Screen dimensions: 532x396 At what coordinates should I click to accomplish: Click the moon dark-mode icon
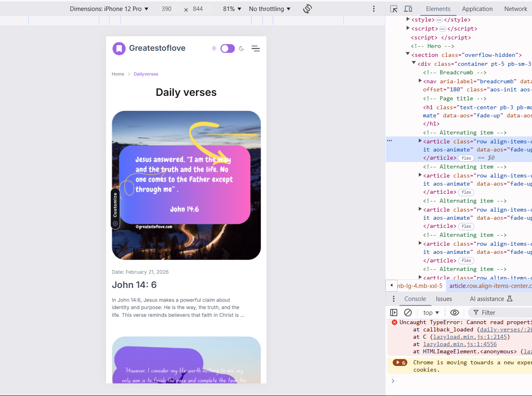point(242,48)
